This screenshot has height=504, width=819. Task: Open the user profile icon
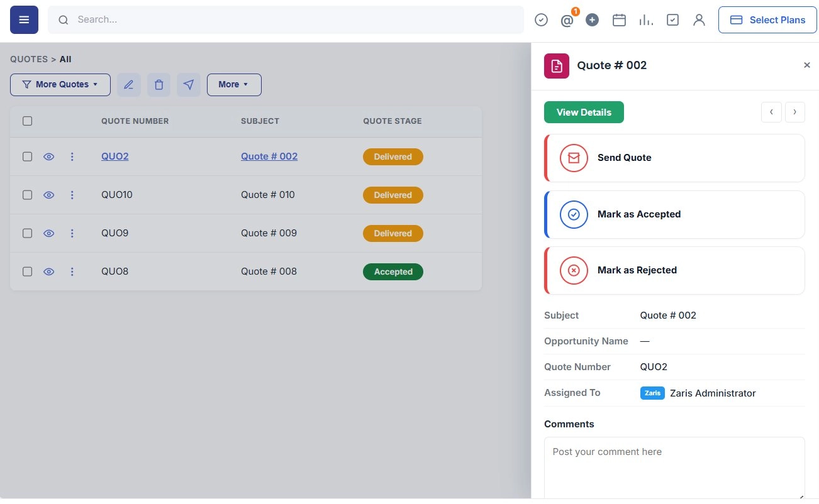point(699,20)
